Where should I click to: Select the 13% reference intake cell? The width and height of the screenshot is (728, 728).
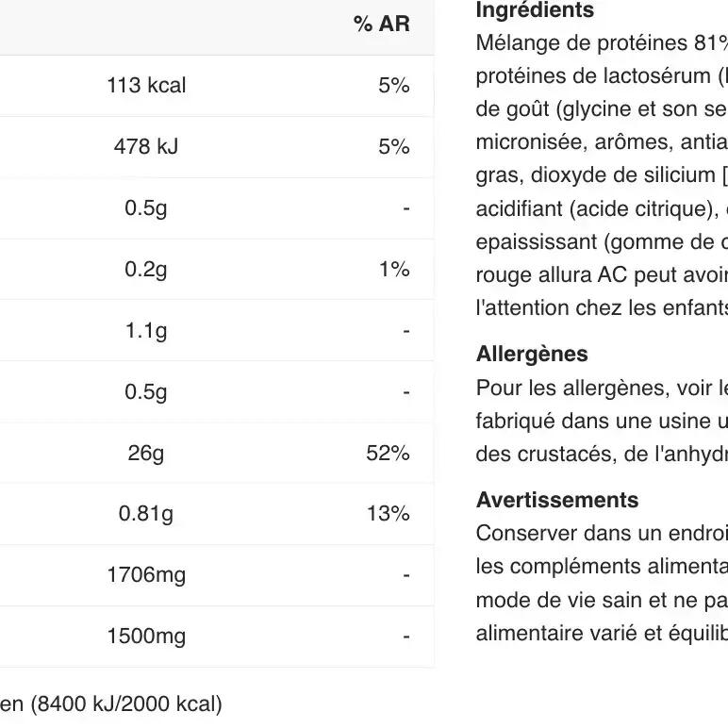coord(388,514)
